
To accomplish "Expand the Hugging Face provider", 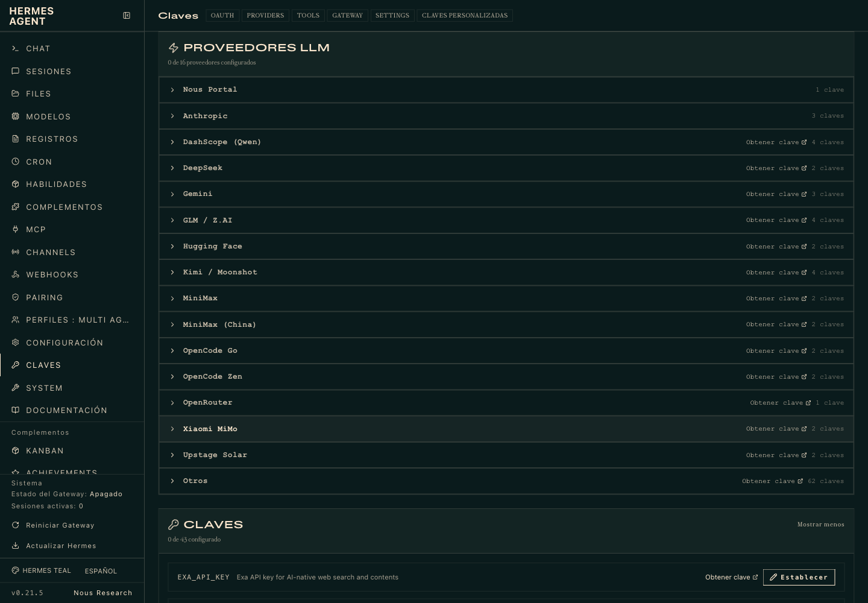I will pyautogui.click(x=506, y=246).
